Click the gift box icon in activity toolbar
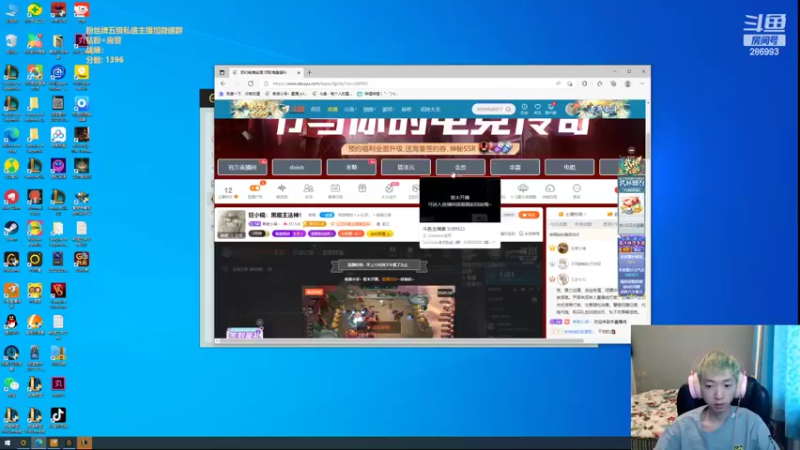The image size is (800, 450). (x=362, y=189)
